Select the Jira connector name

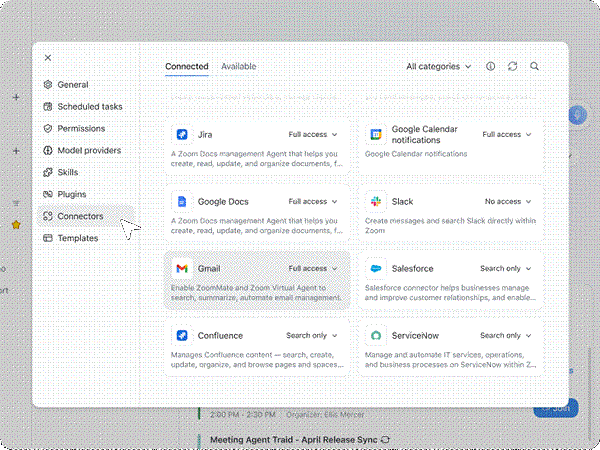click(x=205, y=134)
